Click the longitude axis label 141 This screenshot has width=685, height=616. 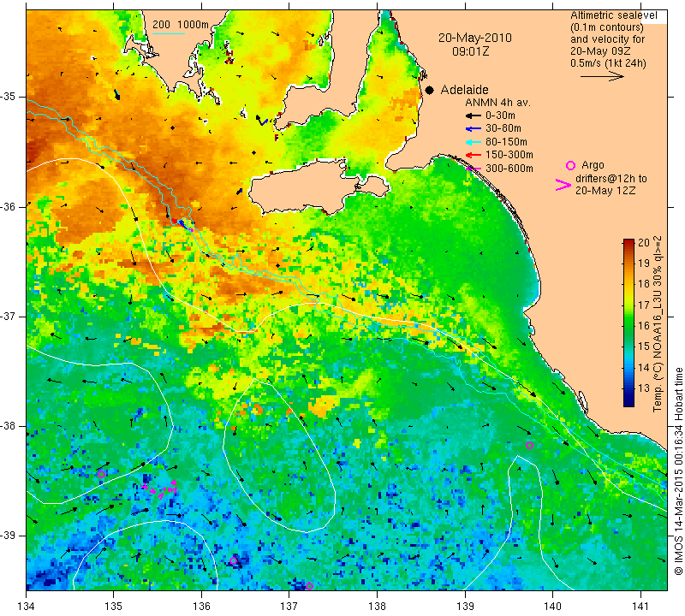640,607
